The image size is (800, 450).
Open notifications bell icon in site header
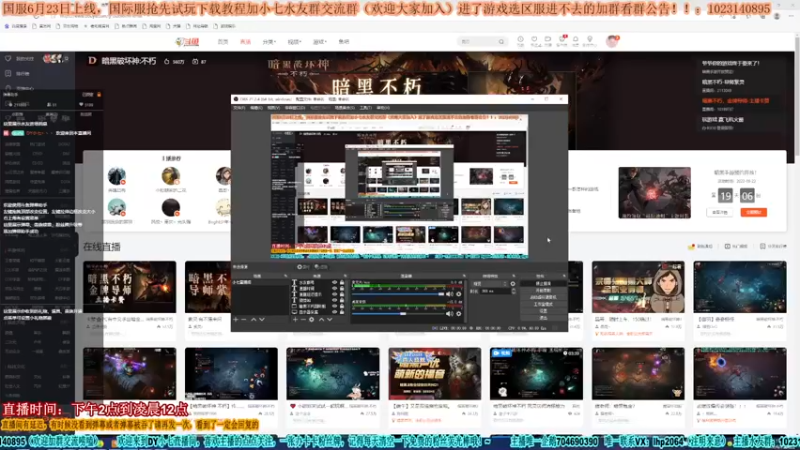coord(576,41)
